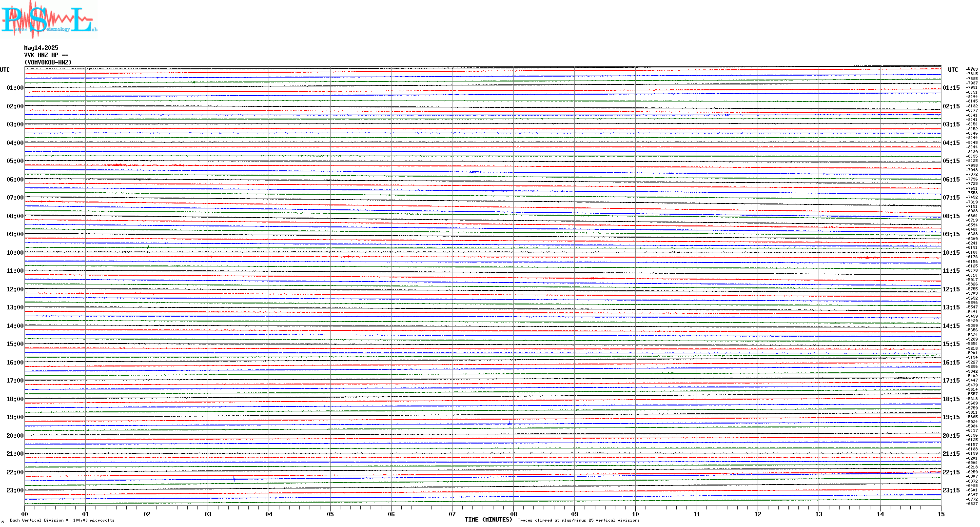The width and height of the screenshot is (980, 527).
Task: Click the PSL Seismology Lab logo
Action: click(x=49, y=20)
